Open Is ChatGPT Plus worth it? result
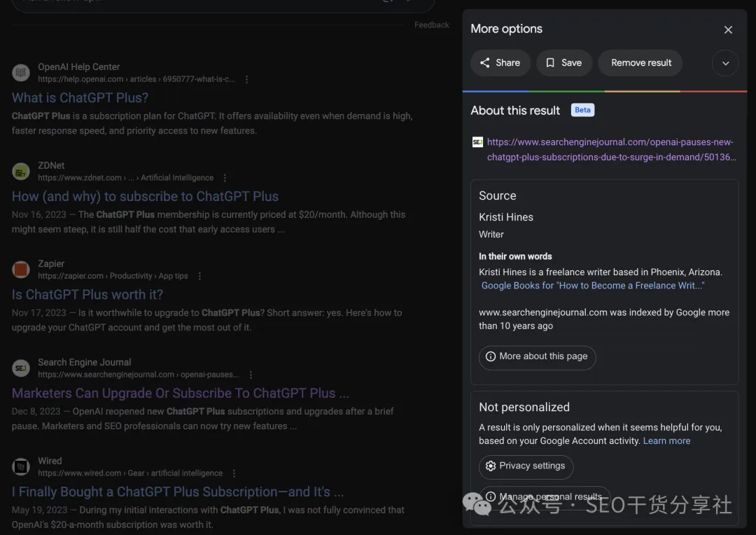Image resolution: width=756 pixels, height=535 pixels. click(87, 295)
